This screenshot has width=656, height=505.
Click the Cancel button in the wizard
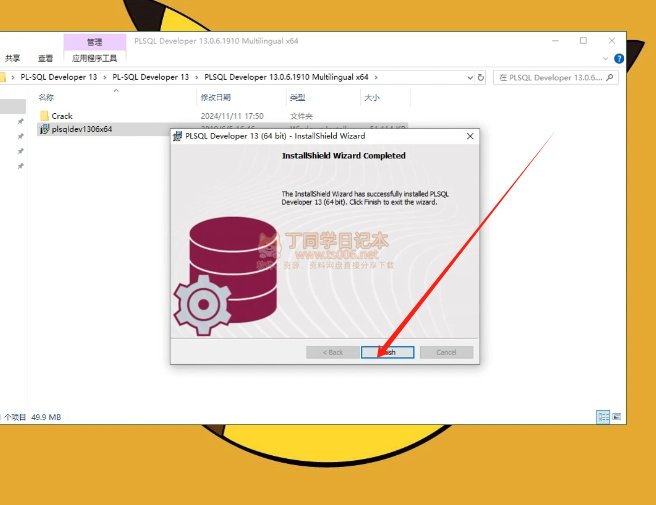(x=446, y=352)
